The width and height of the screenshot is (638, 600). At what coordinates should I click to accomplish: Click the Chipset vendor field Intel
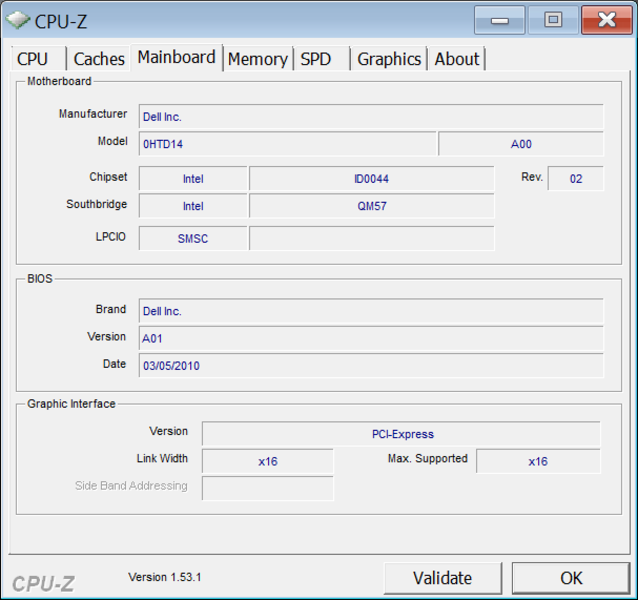193,179
